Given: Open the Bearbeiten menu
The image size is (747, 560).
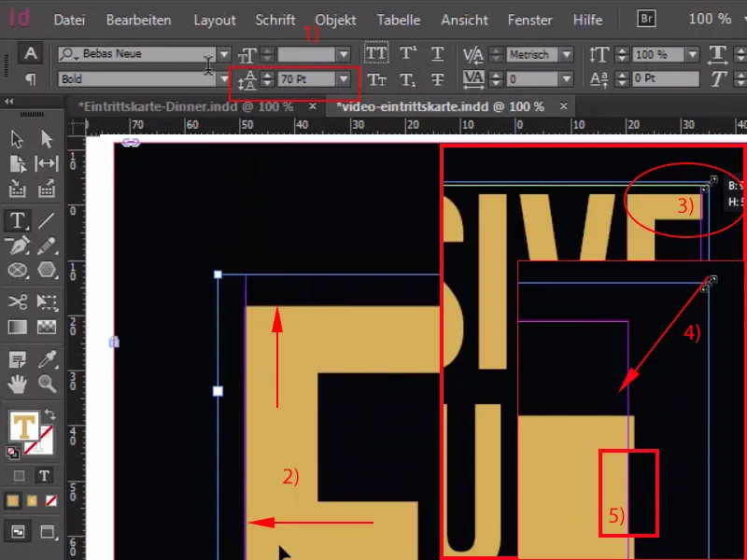Looking at the screenshot, I should tap(138, 20).
